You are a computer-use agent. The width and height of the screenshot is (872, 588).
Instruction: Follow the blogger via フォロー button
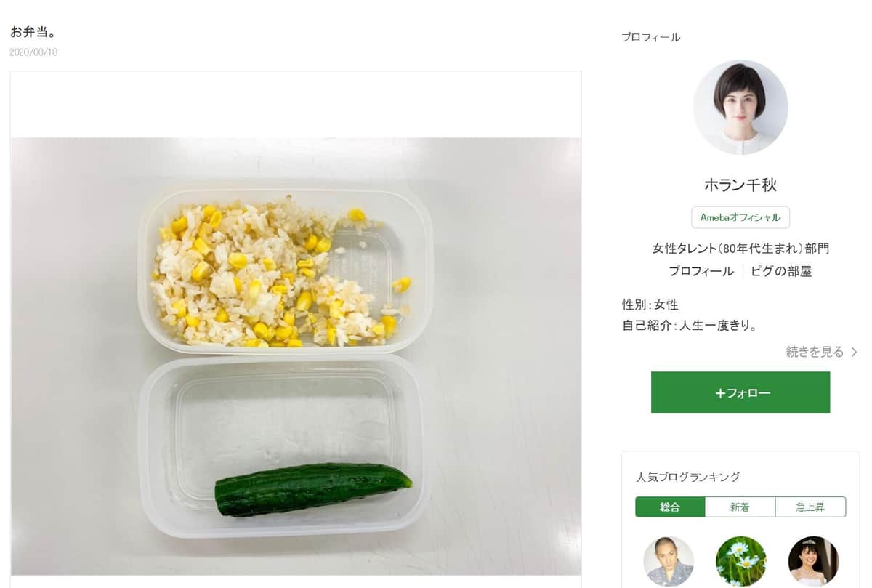pos(740,392)
